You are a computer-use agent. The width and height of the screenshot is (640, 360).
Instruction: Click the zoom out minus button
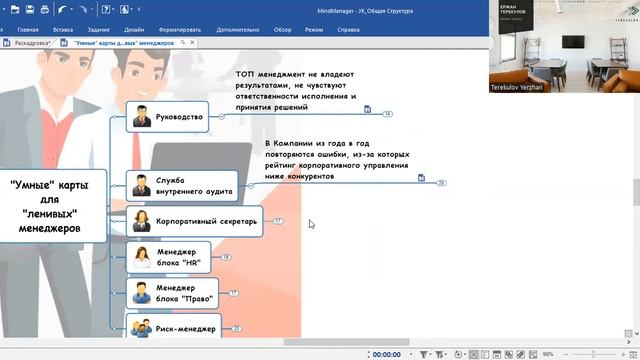coord(566,355)
